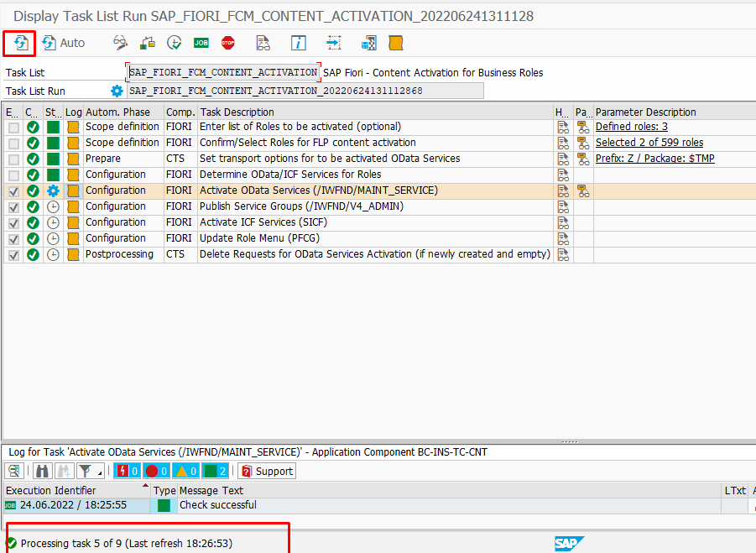Open log icon for 'Activate OData Services' row
756x553 pixels.
tap(73, 191)
